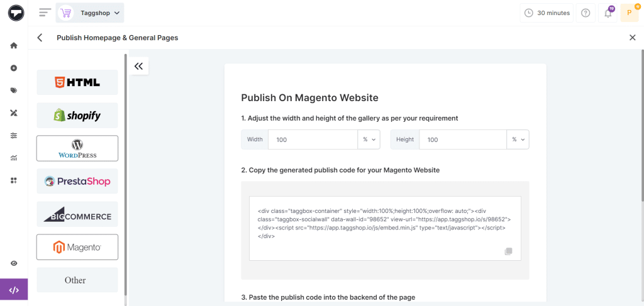Open the notifications bell
Viewport: 644px width, 306px height.
(x=608, y=13)
